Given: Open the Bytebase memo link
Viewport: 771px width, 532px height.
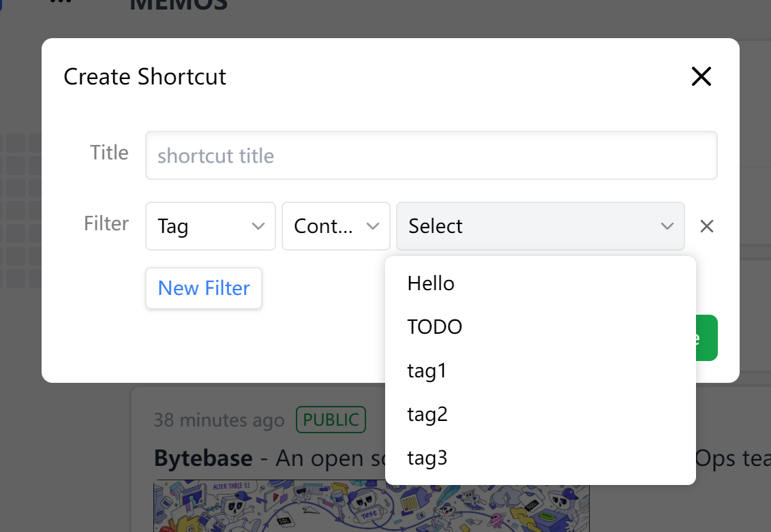Looking at the screenshot, I should pyautogui.click(x=201, y=458).
